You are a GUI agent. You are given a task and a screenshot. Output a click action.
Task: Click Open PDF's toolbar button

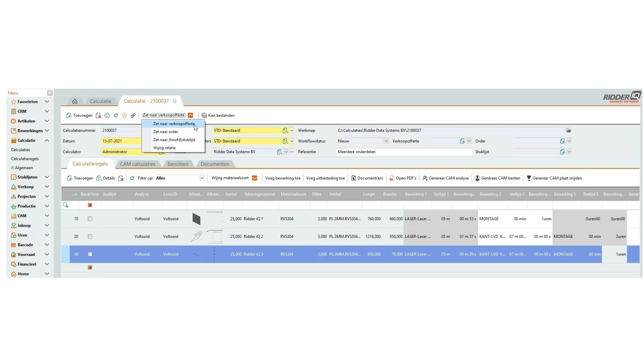coord(403,178)
